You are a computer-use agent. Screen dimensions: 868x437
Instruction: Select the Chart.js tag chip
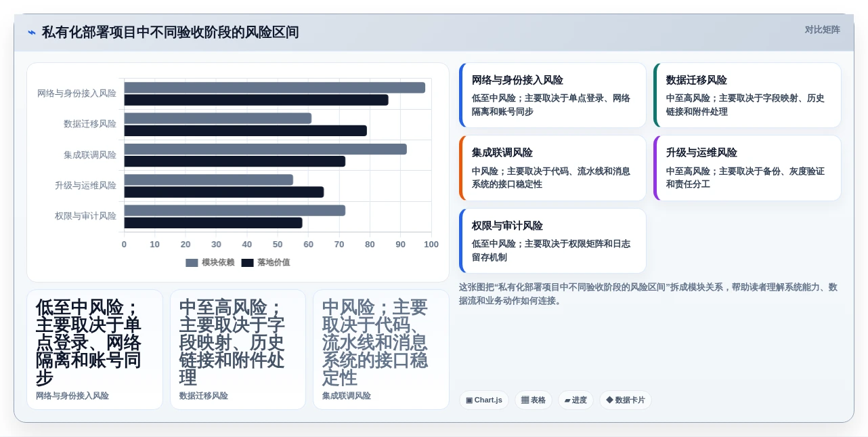coord(484,400)
